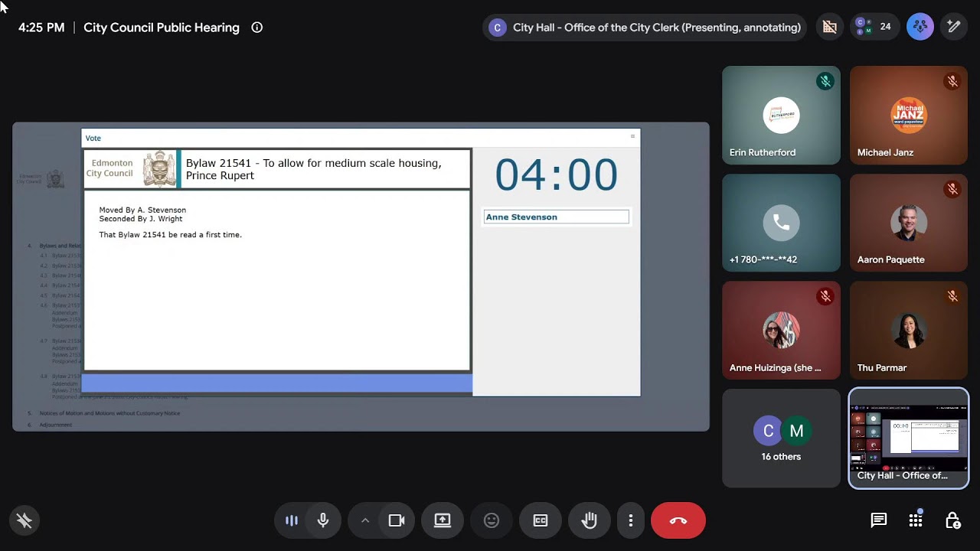Click the Vote window title
This screenshot has width=980, height=551.
[93, 139]
